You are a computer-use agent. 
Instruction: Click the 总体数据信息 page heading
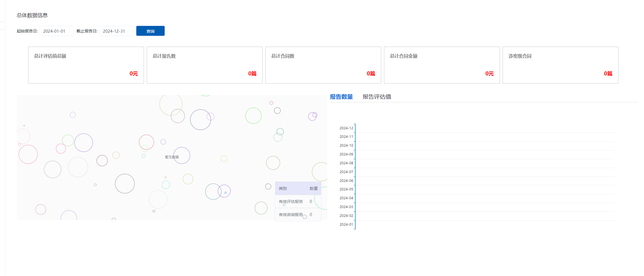(x=32, y=15)
